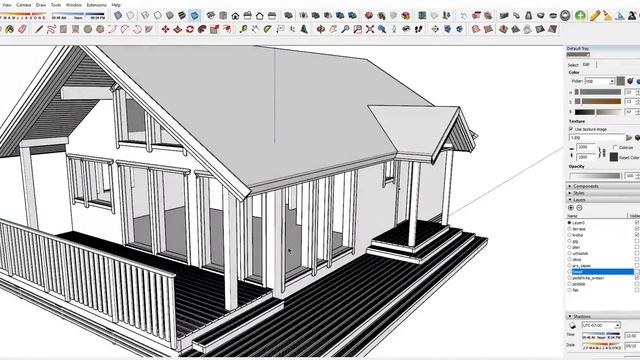Viewport: 640px width, 360px height.
Task: Toggle visibility checkbox for plan layer
Action: (x=637, y=247)
